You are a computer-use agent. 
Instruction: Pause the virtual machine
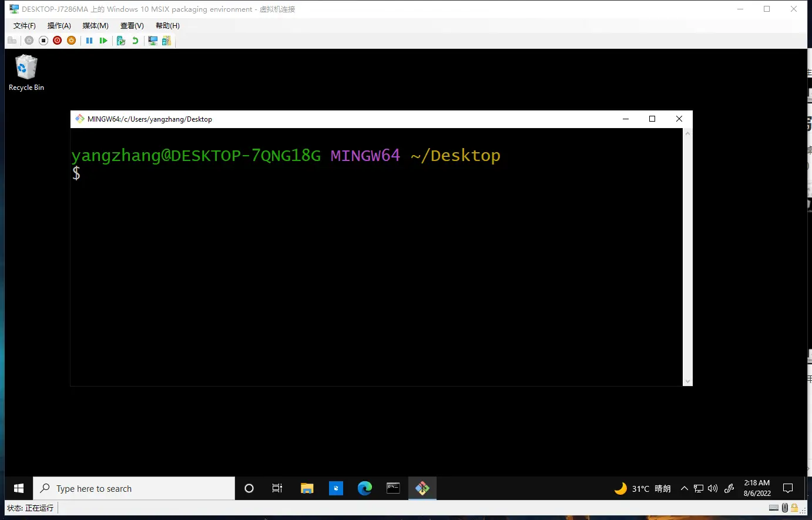tap(89, 41)
